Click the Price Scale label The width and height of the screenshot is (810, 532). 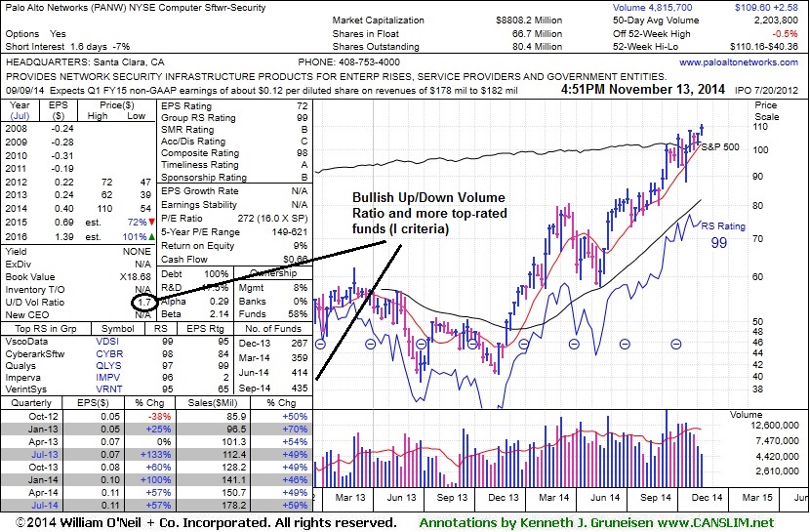click(x=767, y=111)
